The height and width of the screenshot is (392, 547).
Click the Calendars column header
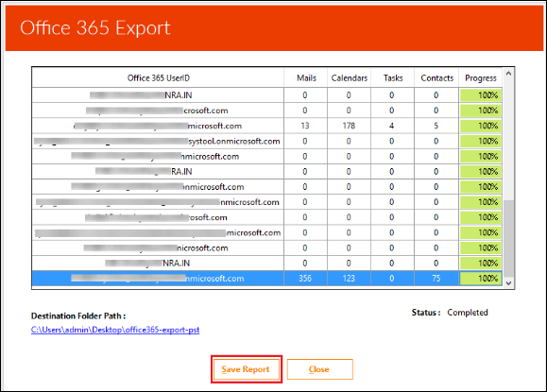click(350, 77)
